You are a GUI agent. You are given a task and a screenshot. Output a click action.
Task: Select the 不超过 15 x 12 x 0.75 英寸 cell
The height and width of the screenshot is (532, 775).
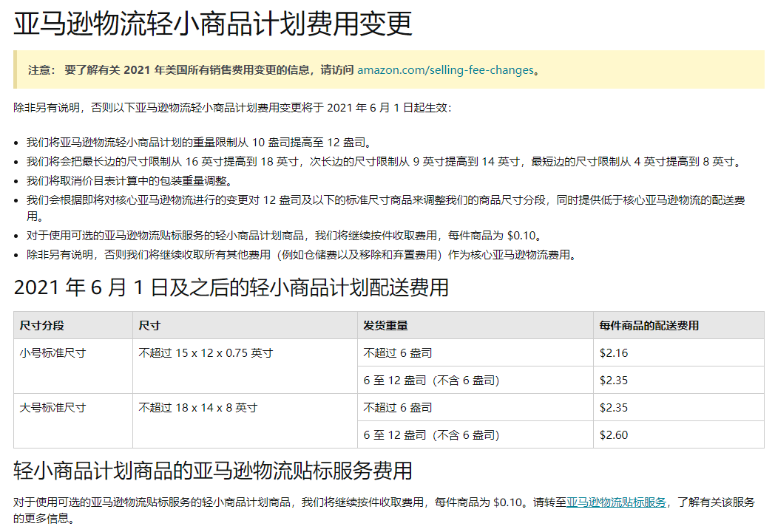click(209, 353)
